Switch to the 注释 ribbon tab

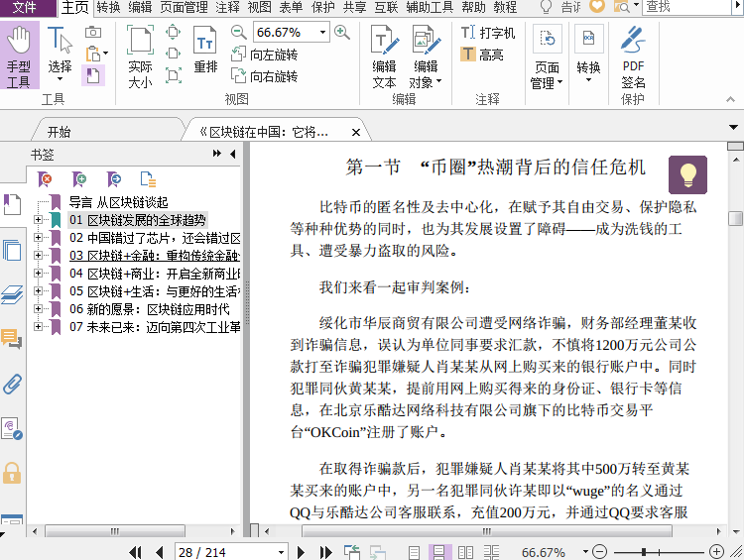228,7
